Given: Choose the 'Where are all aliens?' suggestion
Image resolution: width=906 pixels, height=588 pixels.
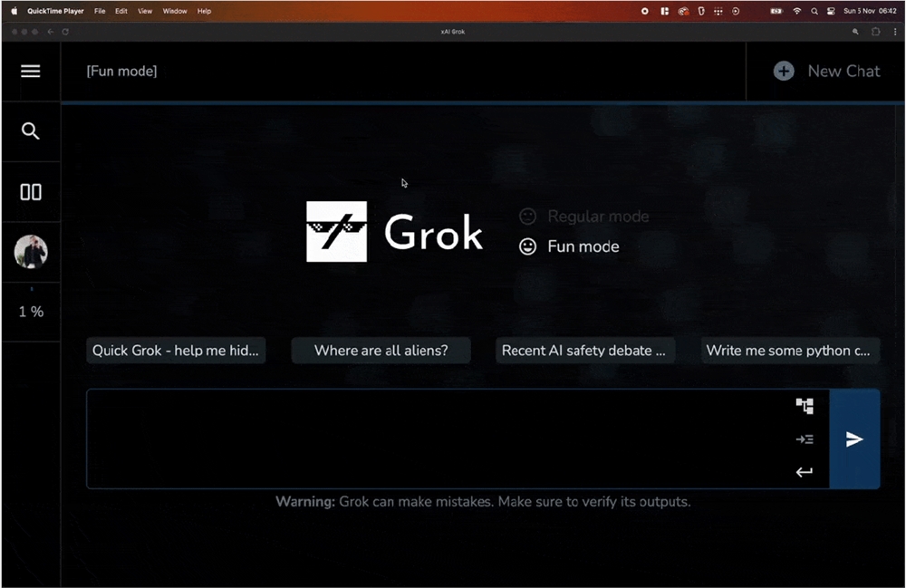Looking at the screenshot, I should click(381, 351).
